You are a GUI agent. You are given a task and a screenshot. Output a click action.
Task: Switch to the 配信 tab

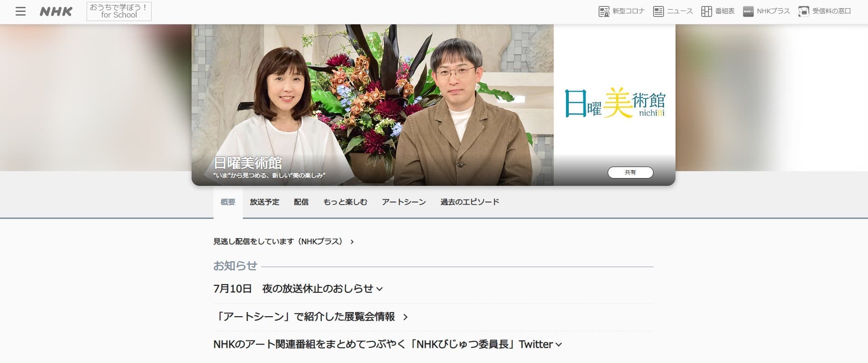click(x=301, y=202)
